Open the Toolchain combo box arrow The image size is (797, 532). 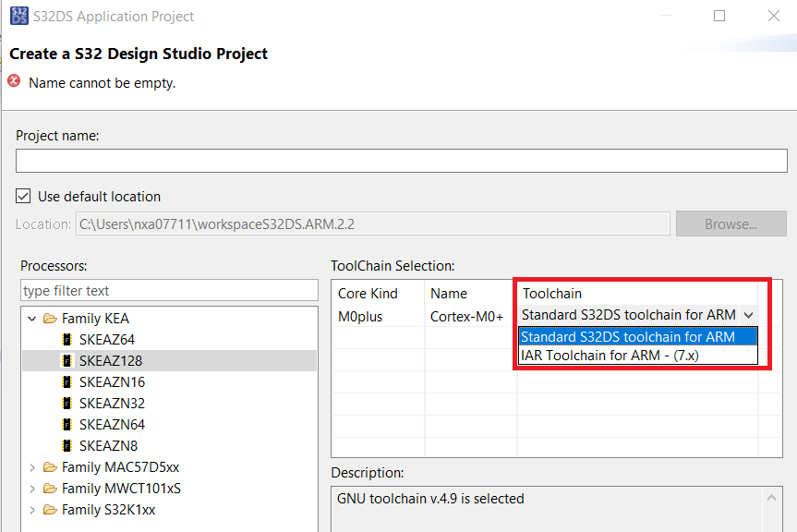pos(748,316)
